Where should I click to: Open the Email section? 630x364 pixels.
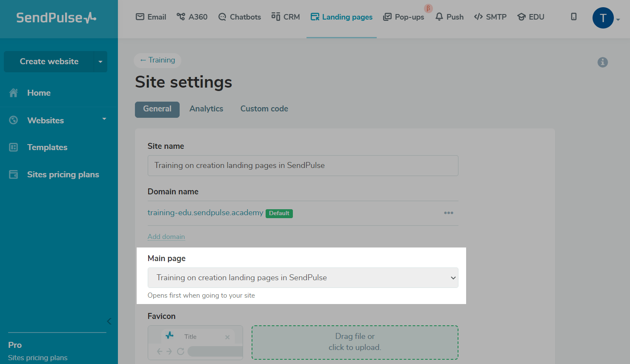point(151,17)
